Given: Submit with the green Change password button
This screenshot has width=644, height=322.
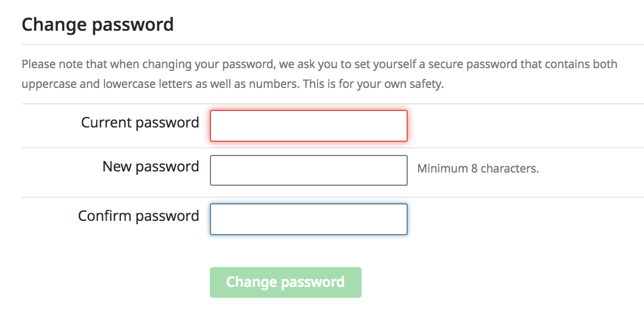Looking at the screenshot, I should (x=285, y=282).
